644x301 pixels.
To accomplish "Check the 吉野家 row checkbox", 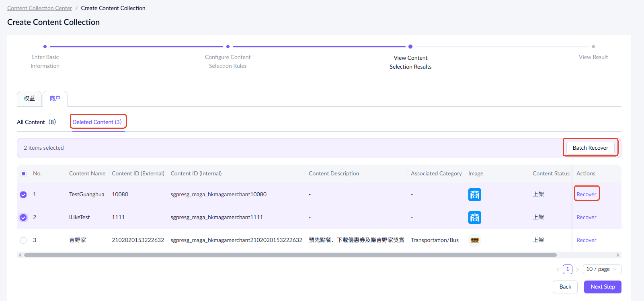I will pos(23,240).
